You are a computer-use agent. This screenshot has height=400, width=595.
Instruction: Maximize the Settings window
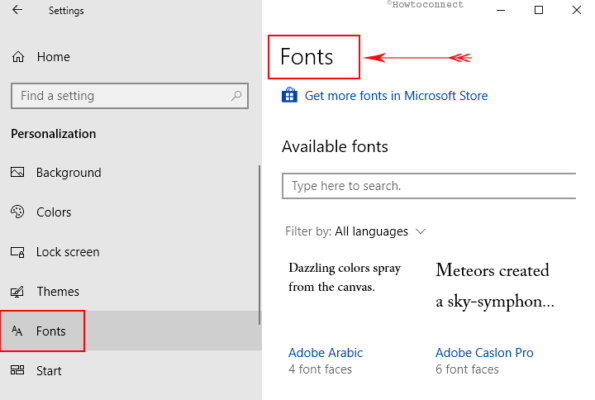[x=538, y=10]
